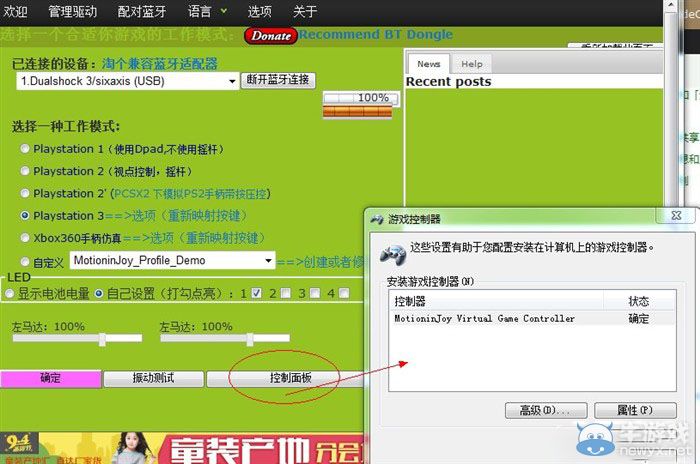Choose 自己设置 LED option
Screen dimensions: 700x464
99,293
